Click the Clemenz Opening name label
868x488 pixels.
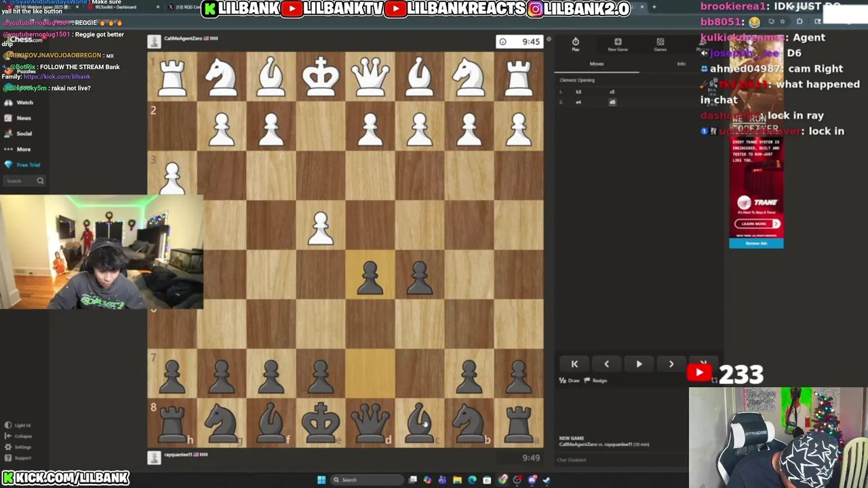point(577,80)
